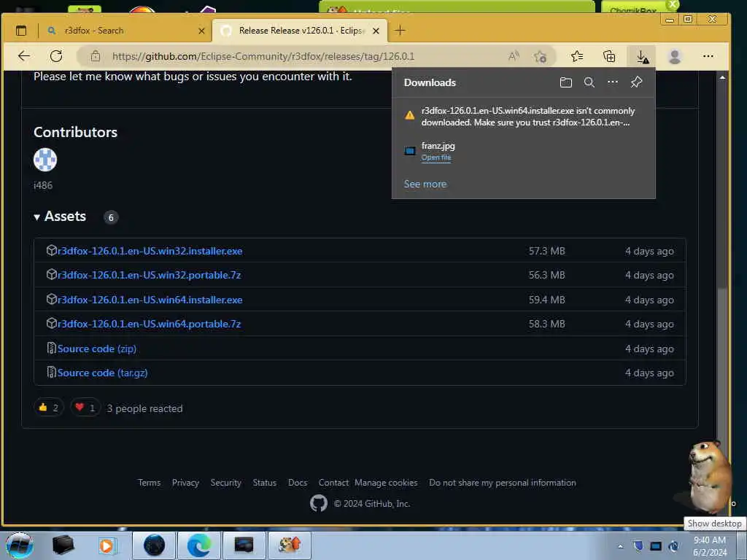Open Collections icon in toolbar
Image resolution: width=747 pixels, height=560 pixels.
(x=609, y=56)
